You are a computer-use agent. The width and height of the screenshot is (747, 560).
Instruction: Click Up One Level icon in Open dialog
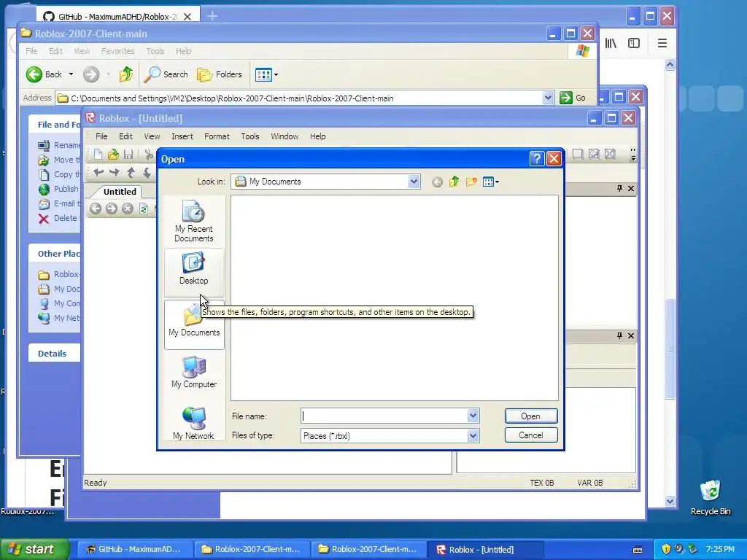tap(454, 182)
